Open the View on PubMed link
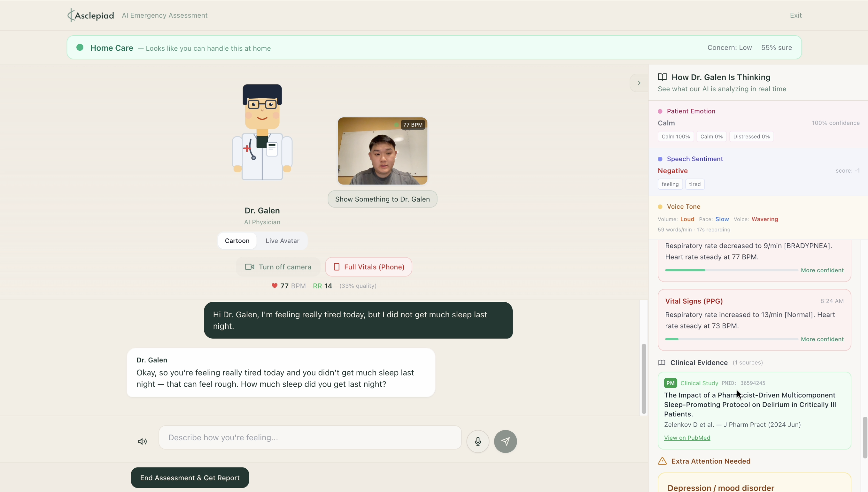The height and width of the screenshot is (492, 868). point(687,438)
